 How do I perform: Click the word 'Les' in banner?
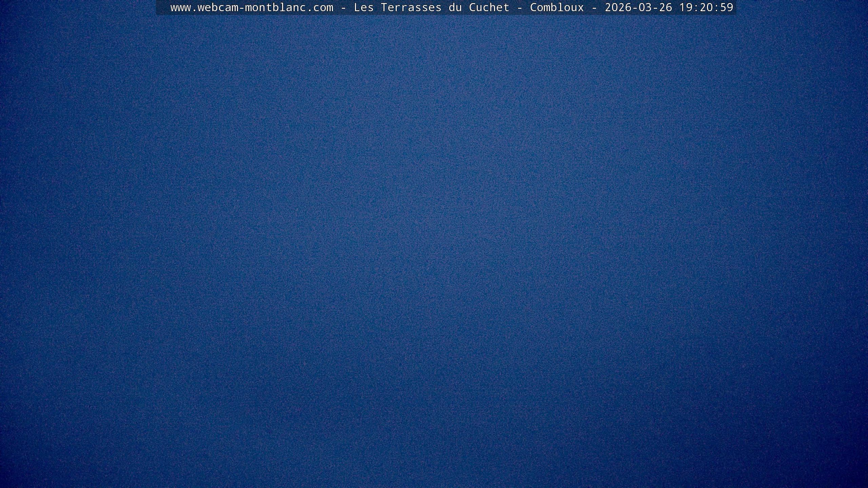pyautogui.click(x=363, y=7)
